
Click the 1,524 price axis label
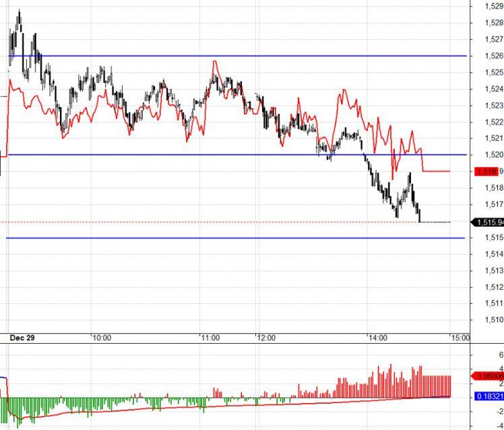pos(494,89)
